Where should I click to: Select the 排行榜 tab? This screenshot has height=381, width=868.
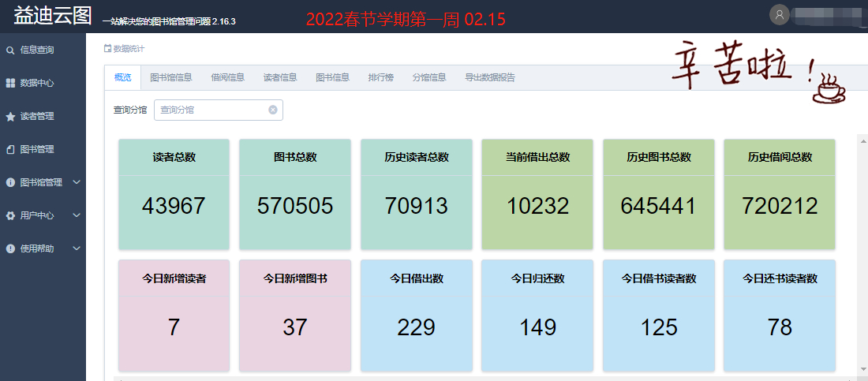[x=381, y=77]
